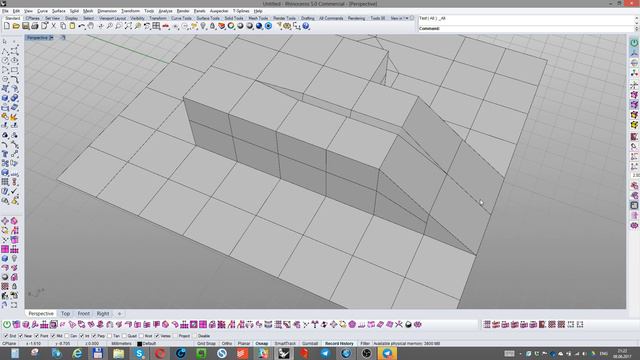Toggle Osnap in status bar
The height and width of the screenshot is (360, 640).
[262, 344]
